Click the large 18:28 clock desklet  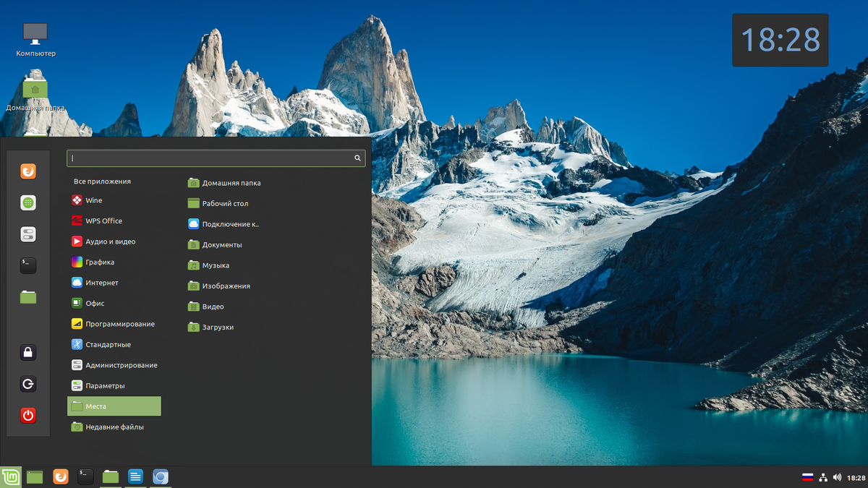[780, 40]
